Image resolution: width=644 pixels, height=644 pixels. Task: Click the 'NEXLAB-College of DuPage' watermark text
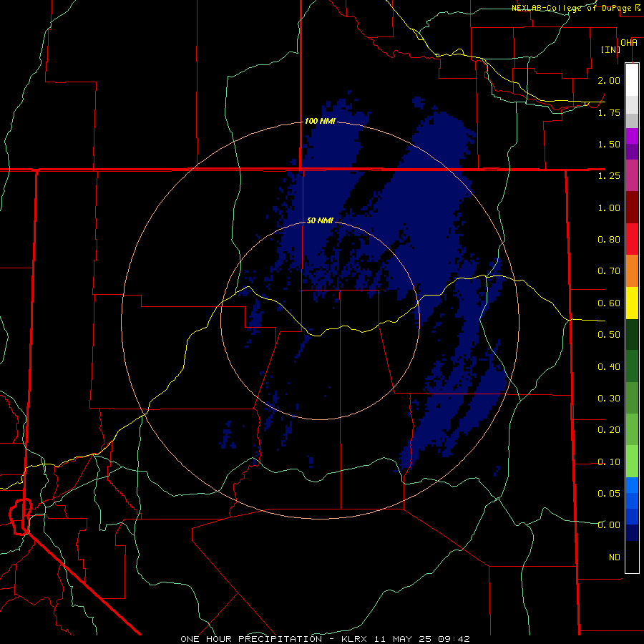click(x=571, y=8)
